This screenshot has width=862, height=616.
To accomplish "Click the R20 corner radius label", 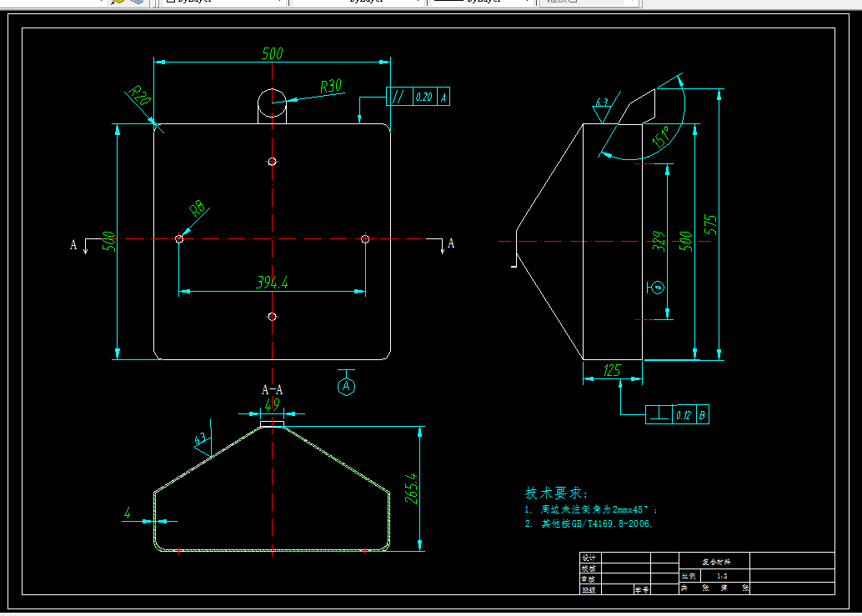I will click(x=139, y=95).
